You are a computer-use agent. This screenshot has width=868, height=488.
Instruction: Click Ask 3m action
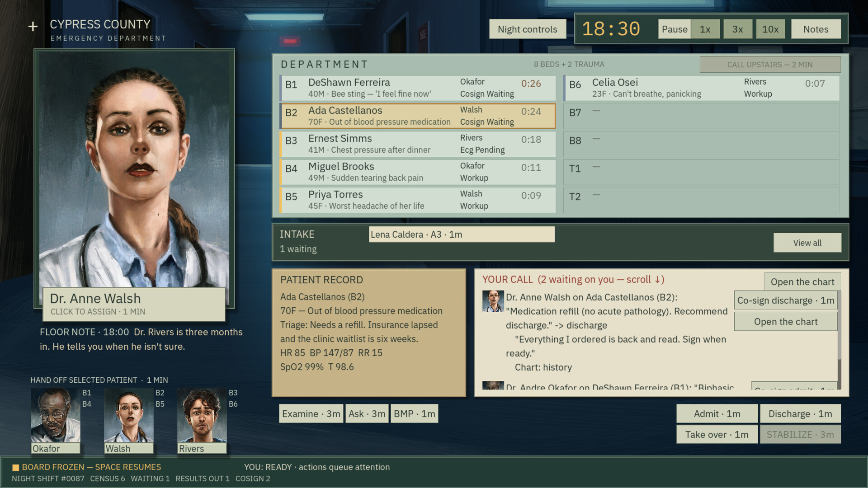(367, 414)
